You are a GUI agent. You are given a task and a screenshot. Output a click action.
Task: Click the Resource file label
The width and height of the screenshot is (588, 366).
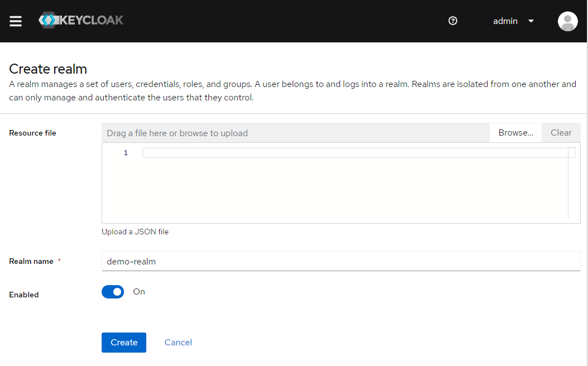[x=32, y=133]
